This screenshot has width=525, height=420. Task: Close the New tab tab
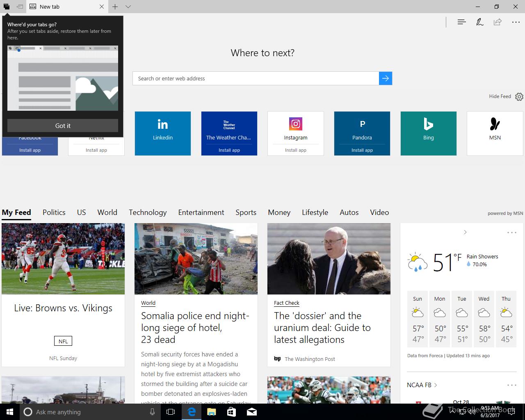(102, 7)
